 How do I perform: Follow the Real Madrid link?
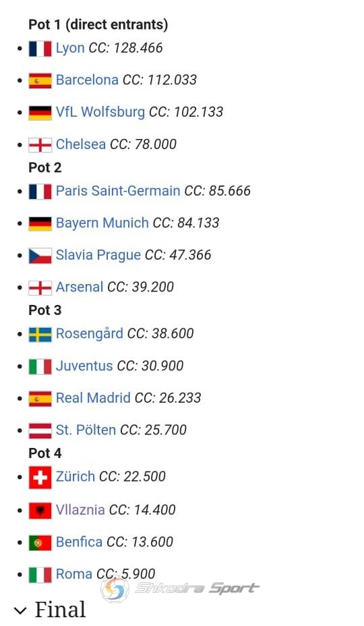(93, 397)
